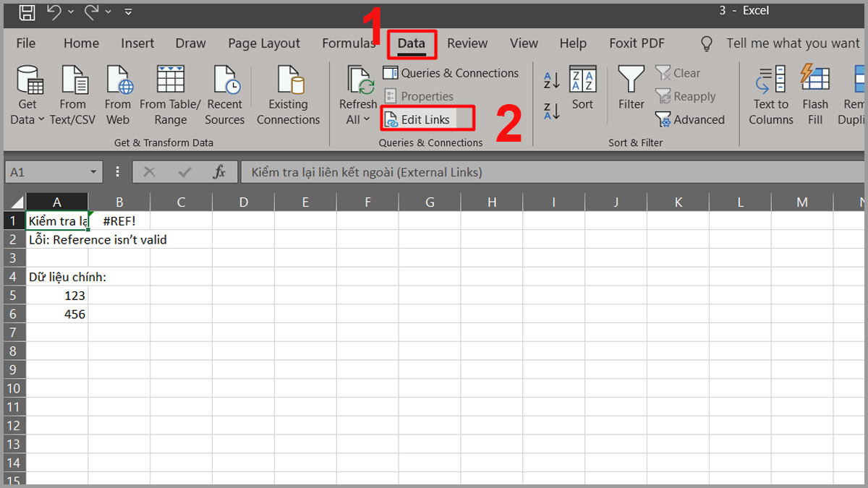Viewport: 868px width, 488px height.
Task: Click the greyed Properties button
Action: click(x=419, y=96)
